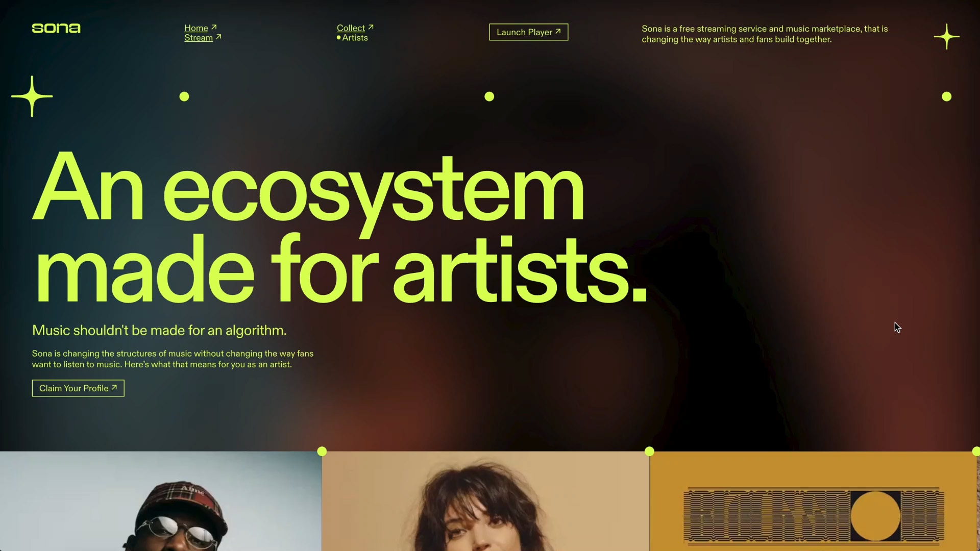Click the large star icon below the logo

[x=32, y=96]
